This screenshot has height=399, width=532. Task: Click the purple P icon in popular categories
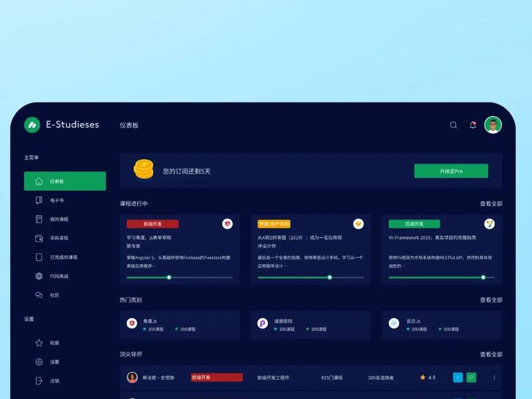[263, 323]
